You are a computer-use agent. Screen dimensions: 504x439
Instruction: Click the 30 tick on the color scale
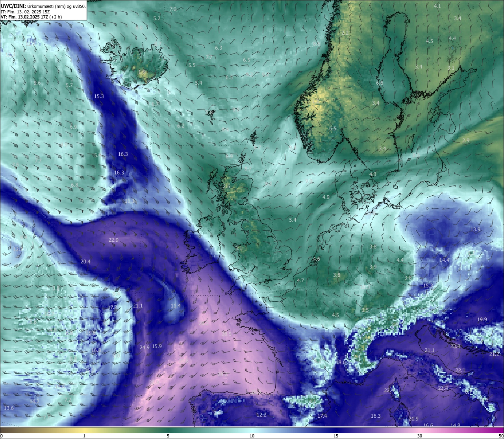coord(420,435)
